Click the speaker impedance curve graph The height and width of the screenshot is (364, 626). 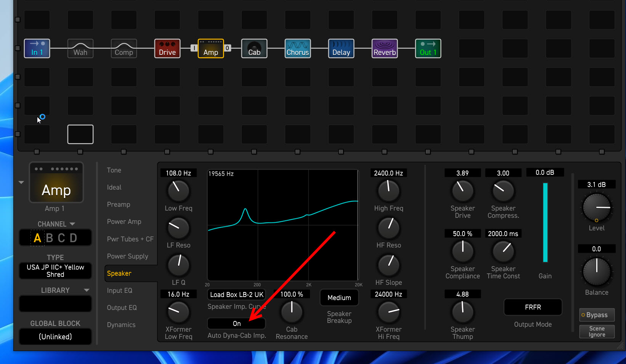(x=283, y=225)
